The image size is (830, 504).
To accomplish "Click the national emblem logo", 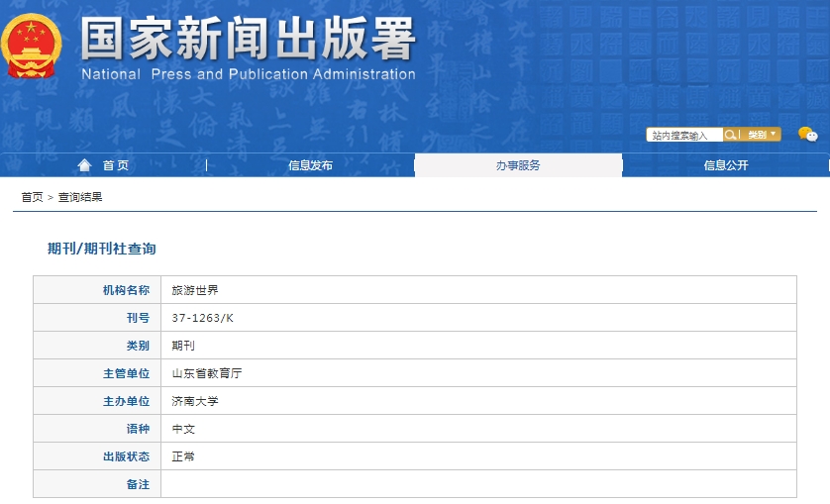I will (x=31, y=47).
